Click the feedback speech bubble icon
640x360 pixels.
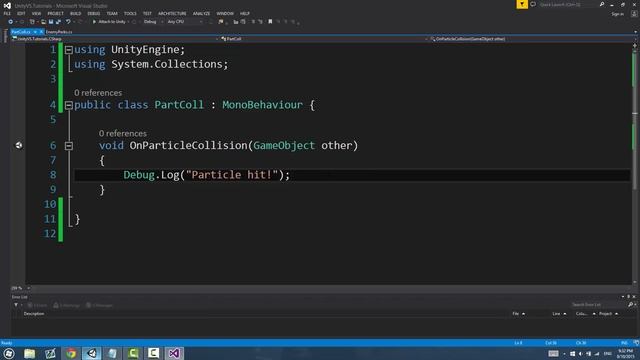(533, 4)
